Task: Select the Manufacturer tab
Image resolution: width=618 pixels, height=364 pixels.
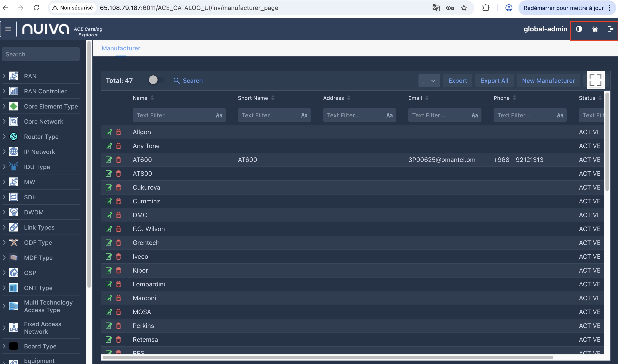Action: 121,48
